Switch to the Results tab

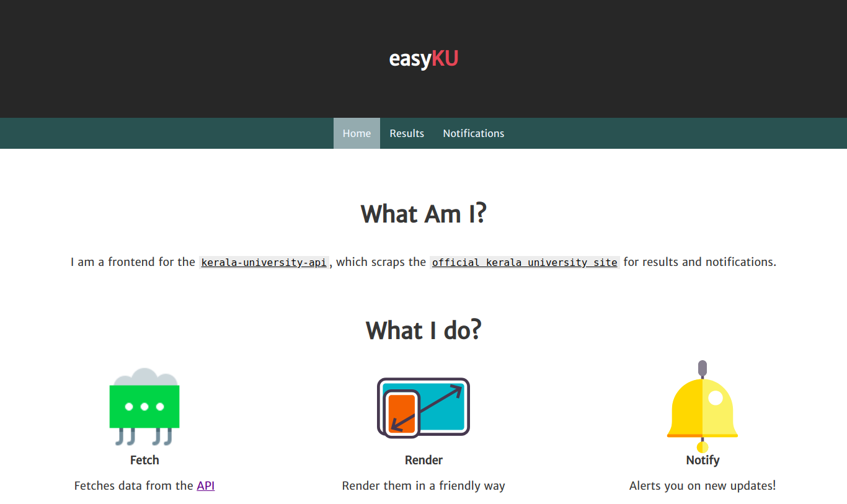[407, 133]
